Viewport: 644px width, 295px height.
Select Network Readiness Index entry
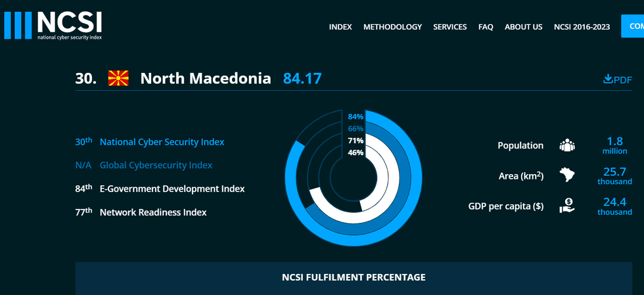153,212
